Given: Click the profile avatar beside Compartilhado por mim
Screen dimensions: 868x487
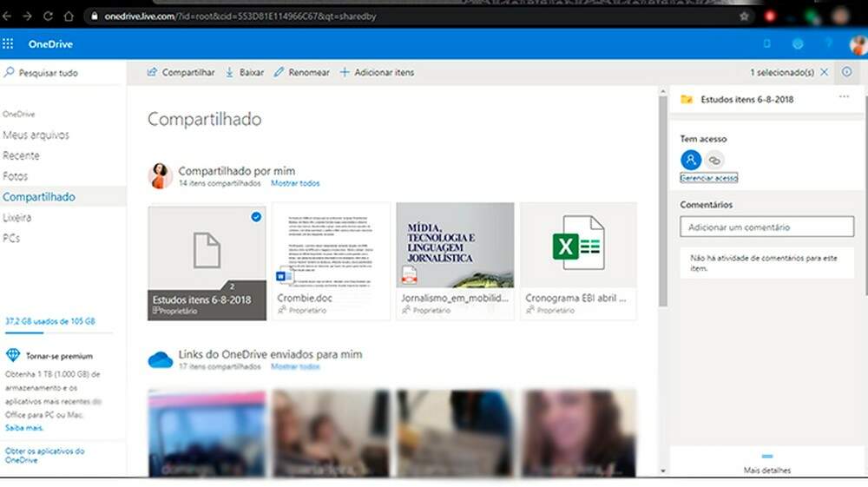Looking at the screenshot, I should tap(160, 176).
